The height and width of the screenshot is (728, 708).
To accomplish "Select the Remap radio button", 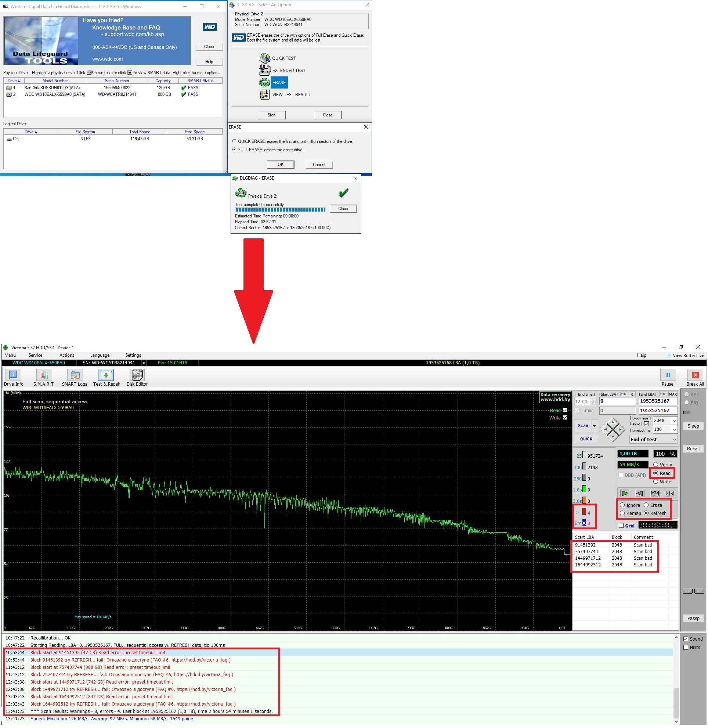I will pyautogui.click(x=622, y=513).
